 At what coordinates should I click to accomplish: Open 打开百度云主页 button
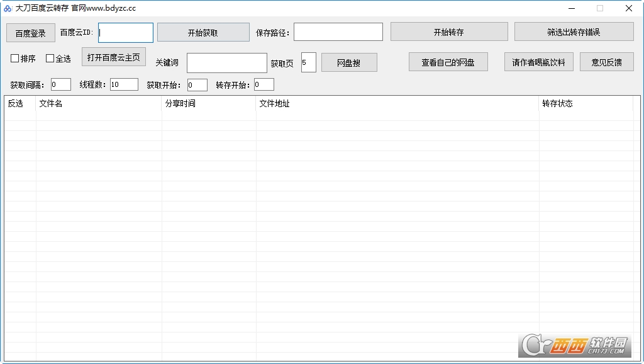tap(114, 57)
